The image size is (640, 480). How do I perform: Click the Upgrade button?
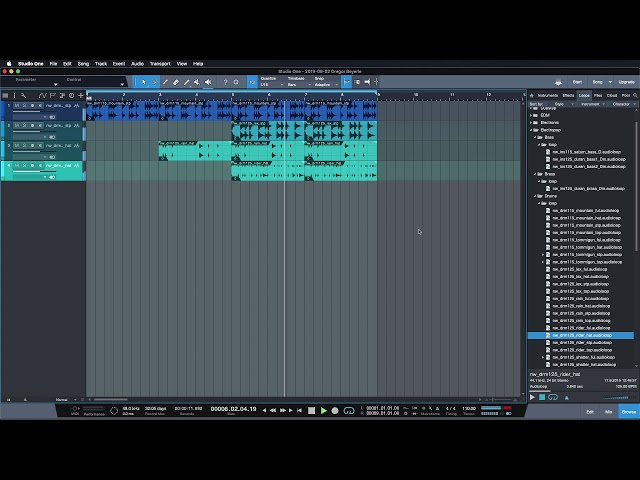(x=626, y=82)
